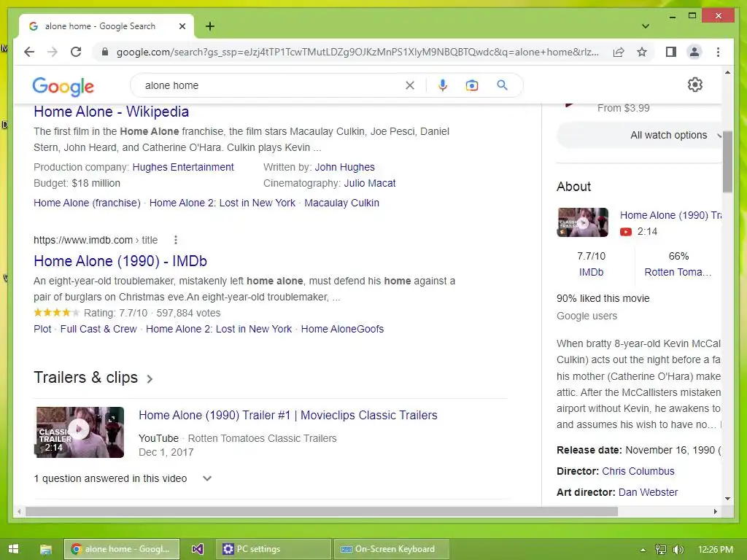Expand the Trailers & clips section

point(93,378)
